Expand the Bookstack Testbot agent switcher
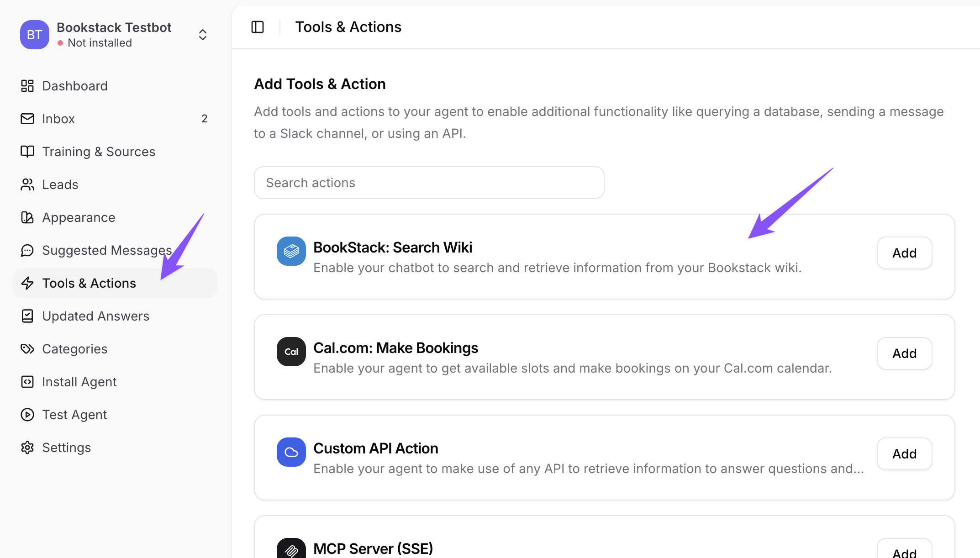Screen dimensions: 980x558 pos(203,35)
